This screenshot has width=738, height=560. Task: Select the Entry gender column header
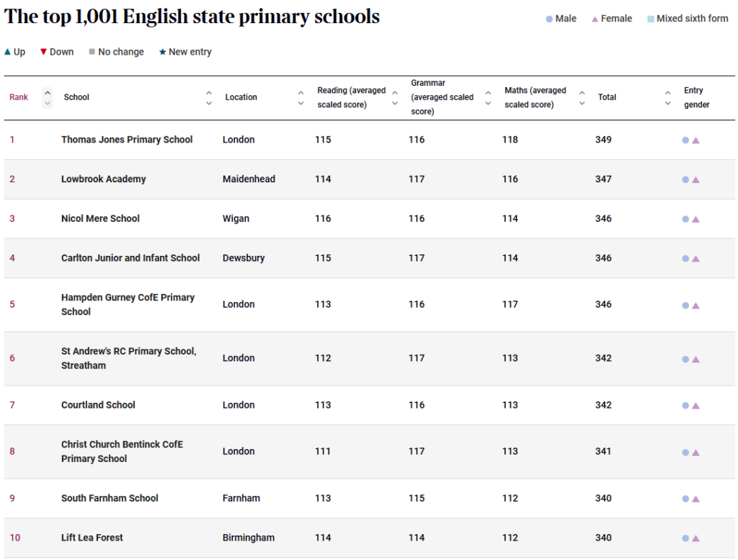click(697, 97)
